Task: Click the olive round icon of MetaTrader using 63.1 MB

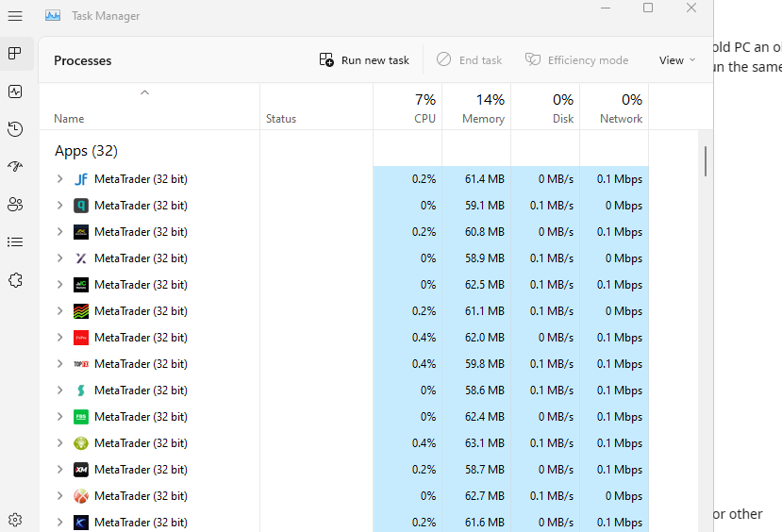Action: pos(81,443)
